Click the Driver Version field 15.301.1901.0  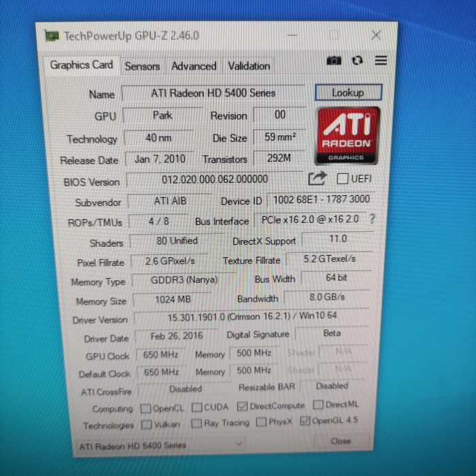click(252, 317)
